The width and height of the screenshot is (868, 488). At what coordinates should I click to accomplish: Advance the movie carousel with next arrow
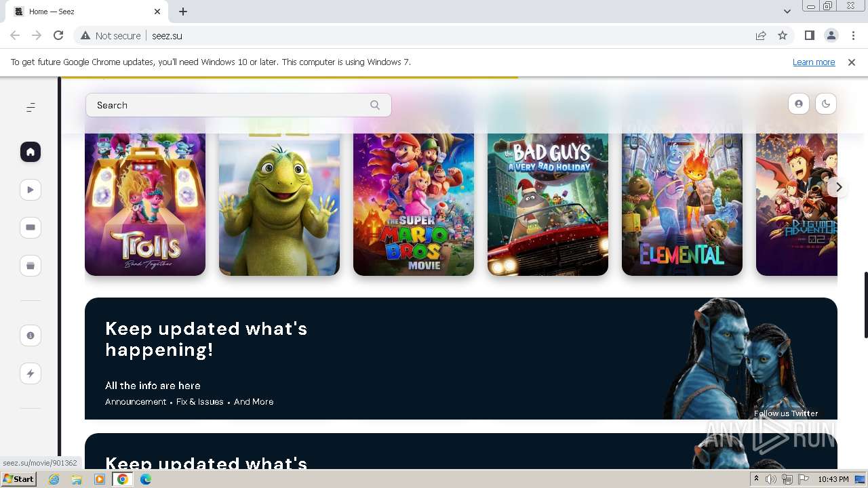point(839,187)
